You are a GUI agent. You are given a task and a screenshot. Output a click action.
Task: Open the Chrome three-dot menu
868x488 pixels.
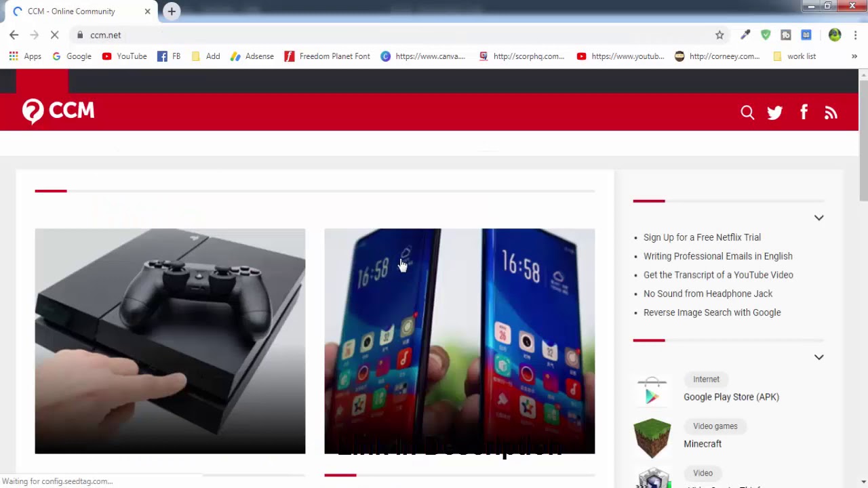pos(855,35)
